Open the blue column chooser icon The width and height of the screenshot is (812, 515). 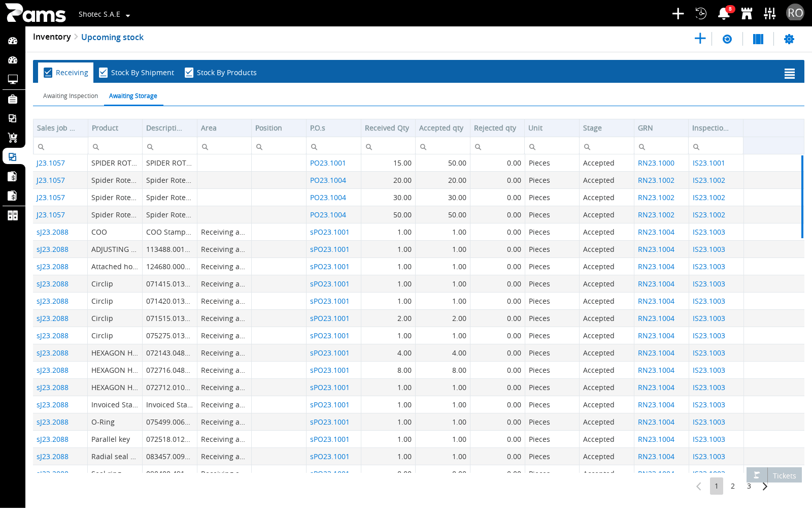click(x=758, y=39)
